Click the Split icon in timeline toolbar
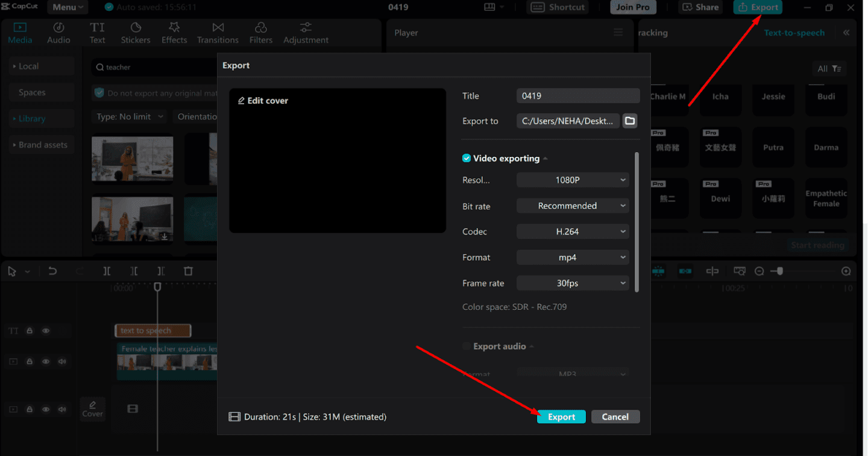 [x=107, y=271]
